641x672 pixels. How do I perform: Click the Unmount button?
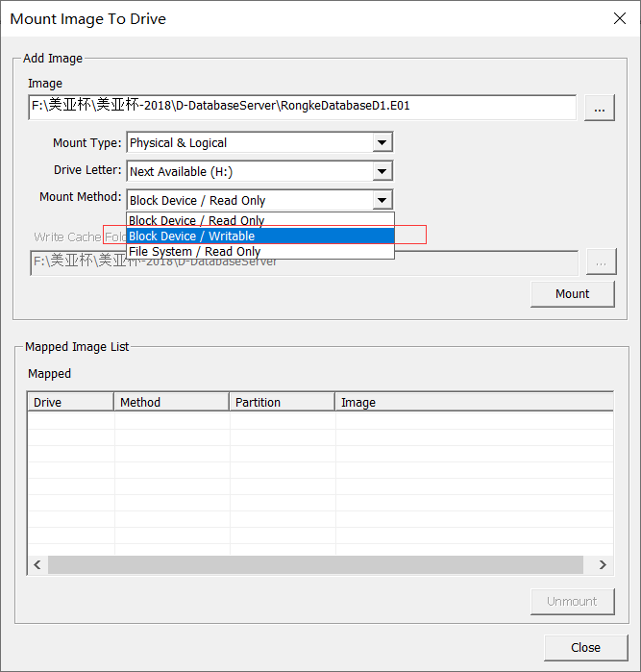[x=572, y=602]
